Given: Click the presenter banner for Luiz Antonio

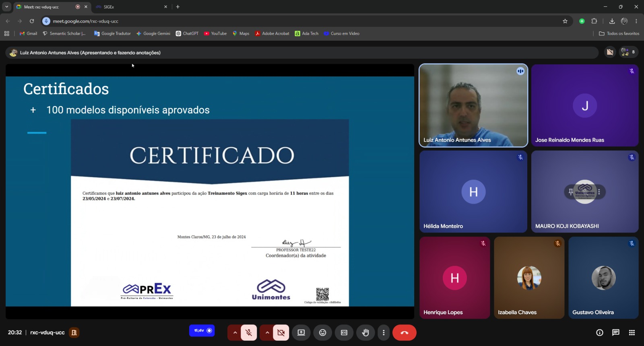Looking at the screenshot, I should (302, 53).
